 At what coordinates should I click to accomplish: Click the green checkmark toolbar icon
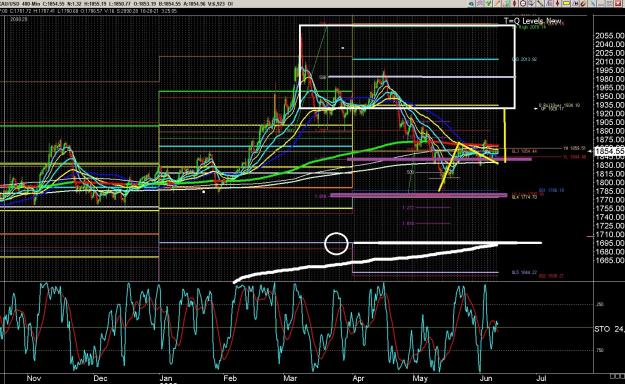(x=488, y=4)
